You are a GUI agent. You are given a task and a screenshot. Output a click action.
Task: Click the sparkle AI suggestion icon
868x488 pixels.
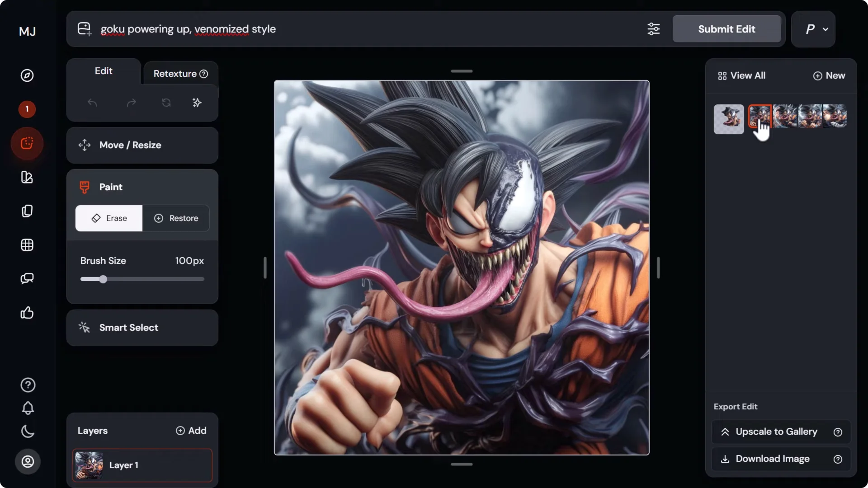(x=197, y=103)
